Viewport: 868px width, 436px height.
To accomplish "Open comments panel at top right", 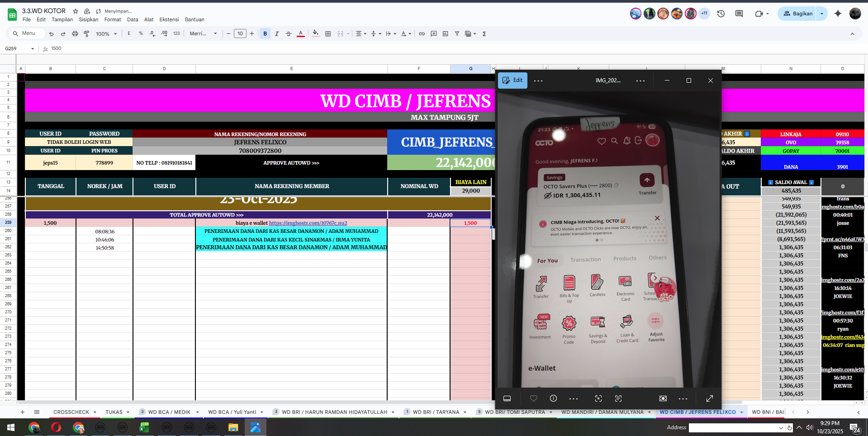I will [739, 14].
